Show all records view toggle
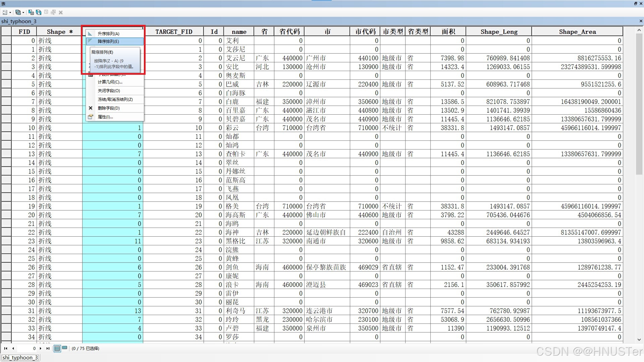Image resolution: width=644 pixels, height=362 pixels. 57,348
